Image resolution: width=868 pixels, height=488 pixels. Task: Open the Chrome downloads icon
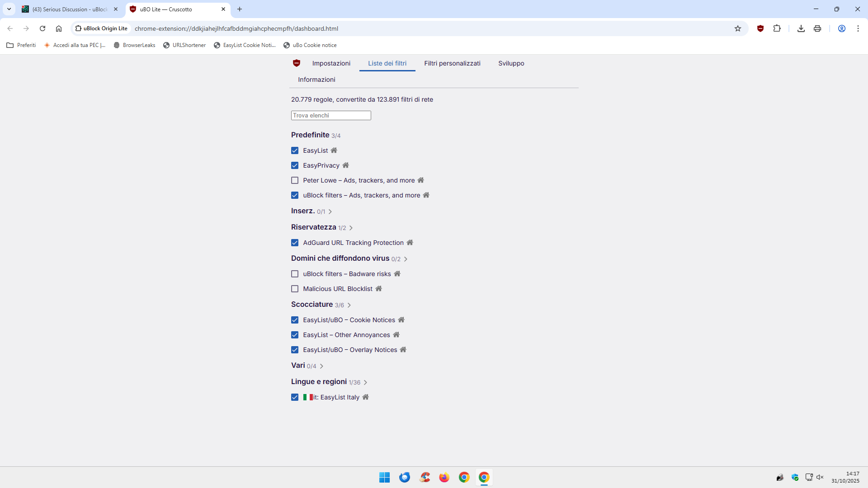pos(801,28)
